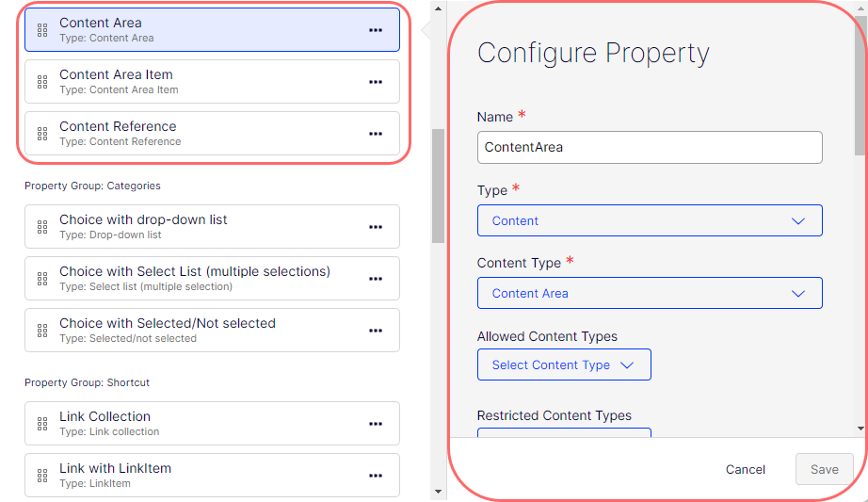The height and width of the screenshot is (502, 868).
Task: Grab the drag handle of Choice with drop-down list
Action: click(x=42, y=227)
